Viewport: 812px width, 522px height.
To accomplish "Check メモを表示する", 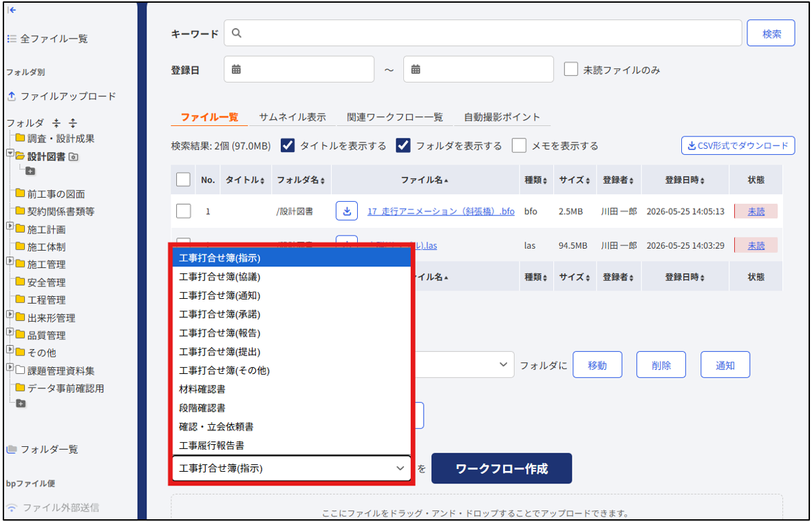I will point(519,146).
